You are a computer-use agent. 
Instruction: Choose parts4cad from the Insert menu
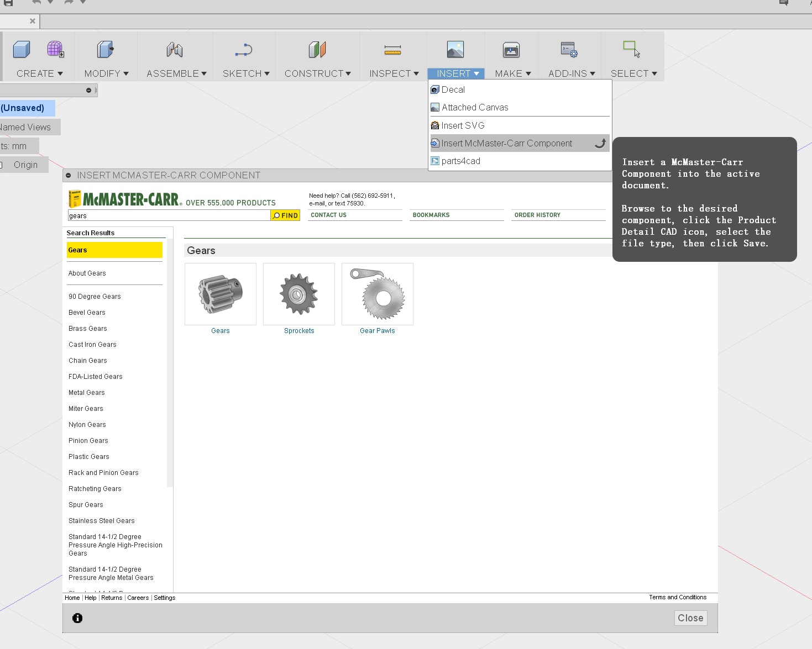point(460,161)
